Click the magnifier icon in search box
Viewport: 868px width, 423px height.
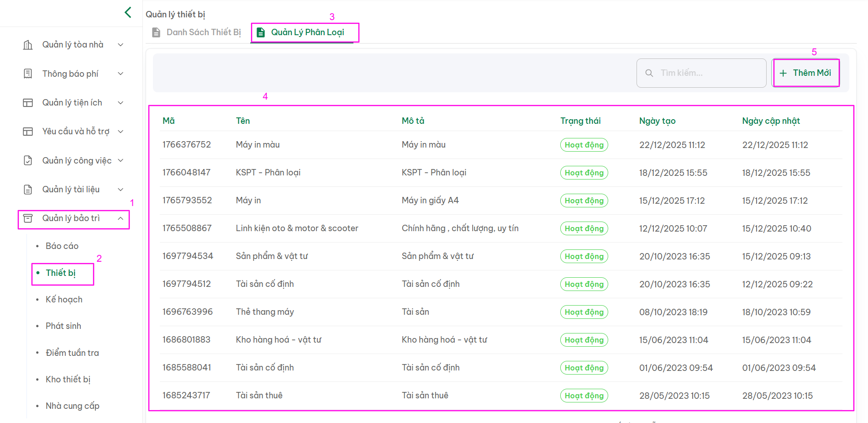[x=649, y=73]
